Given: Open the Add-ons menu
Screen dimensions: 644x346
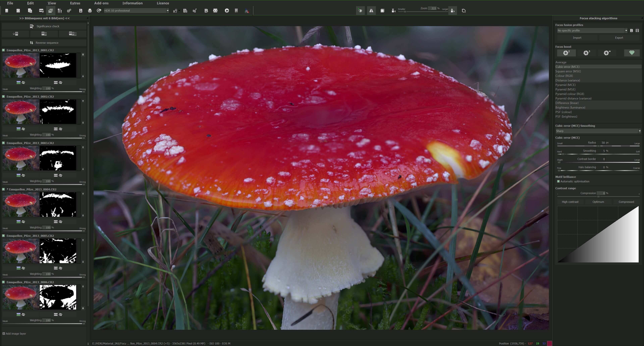Looking at the screenshot, I should coord(101,3).
